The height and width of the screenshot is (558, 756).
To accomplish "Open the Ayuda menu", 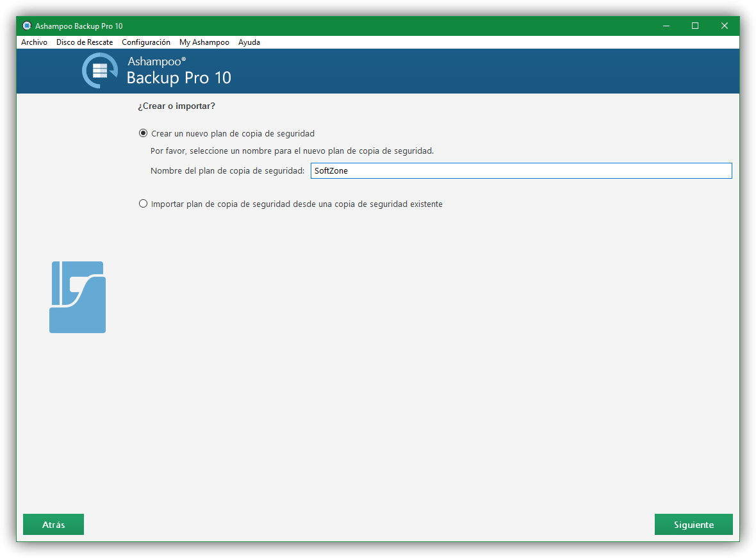I will pos(249,42).
